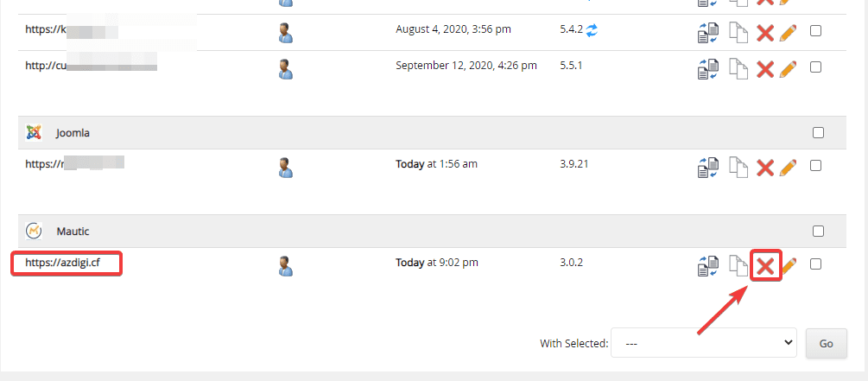Edit the azdigi.cf installation with pencil icon
Image resolution: width=868 pixels, height=381 pixels.
[x=789, y=265]
